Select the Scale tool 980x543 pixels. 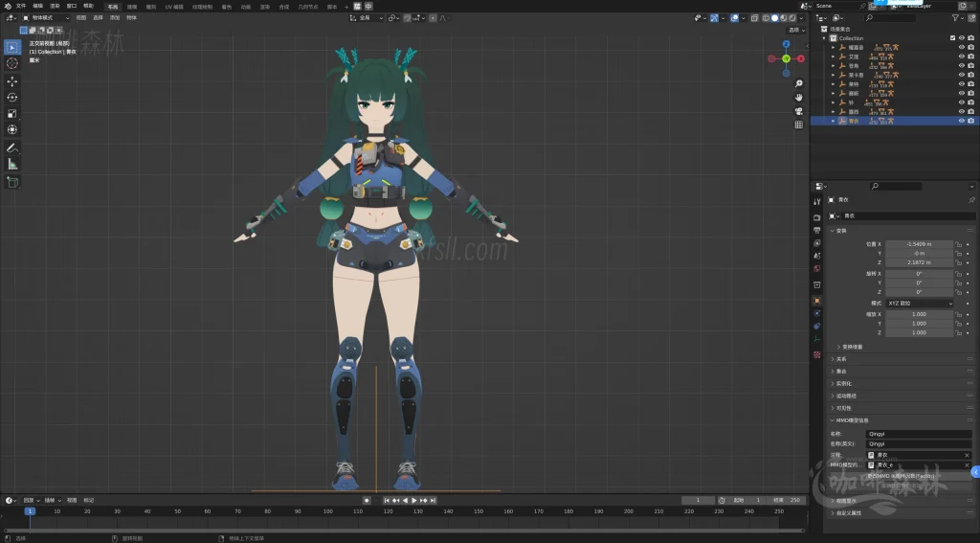tap(11, 113)
